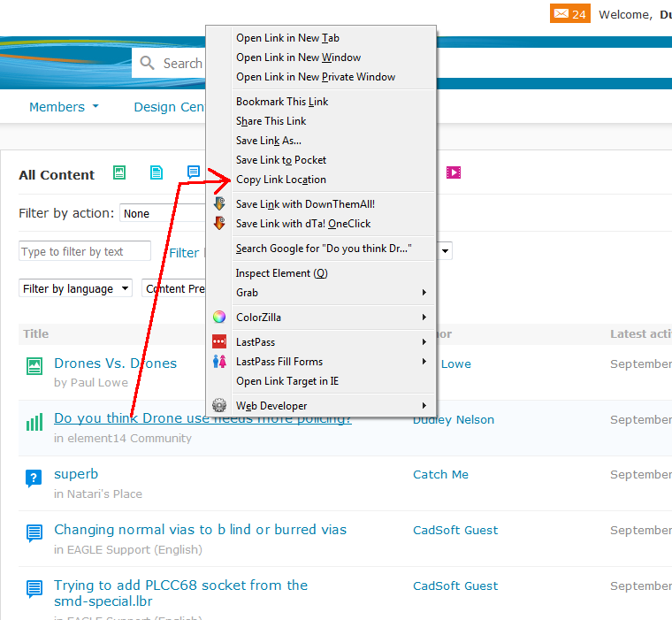
Task: Open the Design Center navigation menu
Action: 169,107
